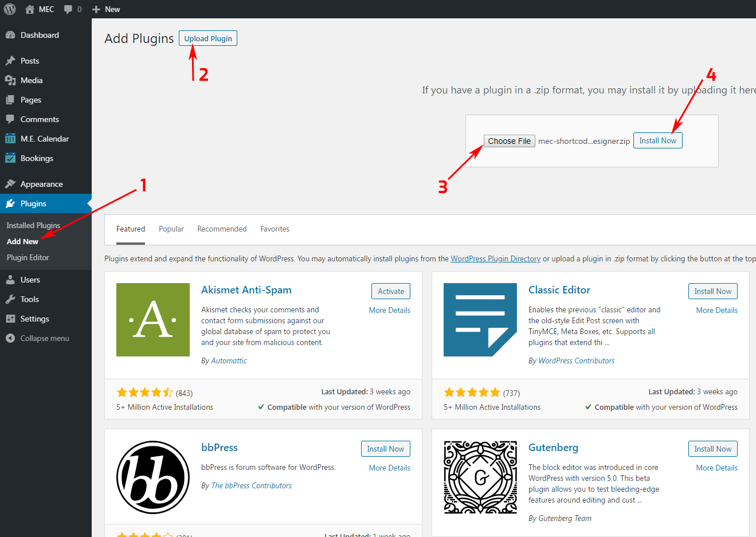Screen dimensions: 756x537
Task: Install the Gutenberg plugin
Action: tap(713, 449)
